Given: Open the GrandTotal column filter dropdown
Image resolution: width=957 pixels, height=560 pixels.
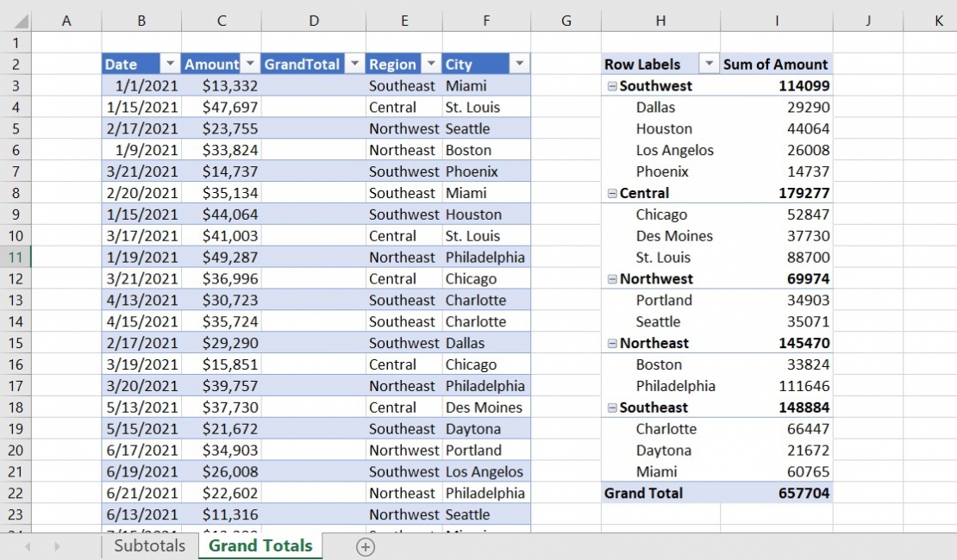Looking at the screenshot, I should coord(354,64).
